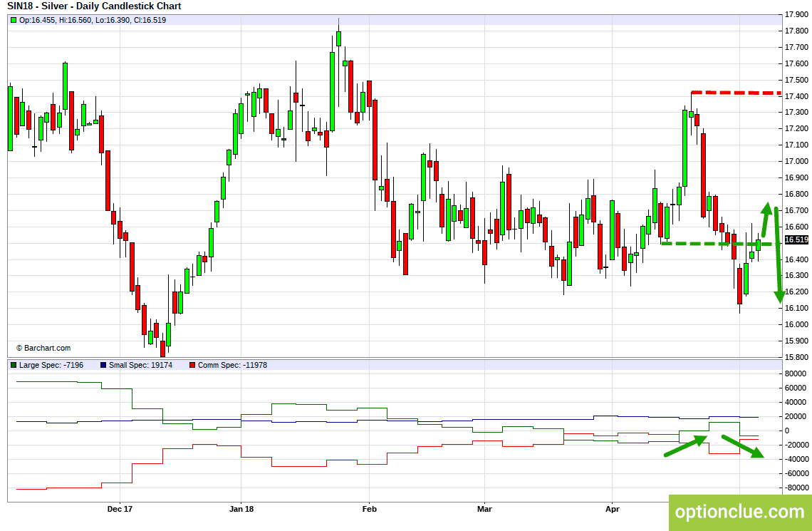The width and height of the screenshot is (812, 531).
Task: Click the '© Barchart.com' credit text
Action: point(43,348)
